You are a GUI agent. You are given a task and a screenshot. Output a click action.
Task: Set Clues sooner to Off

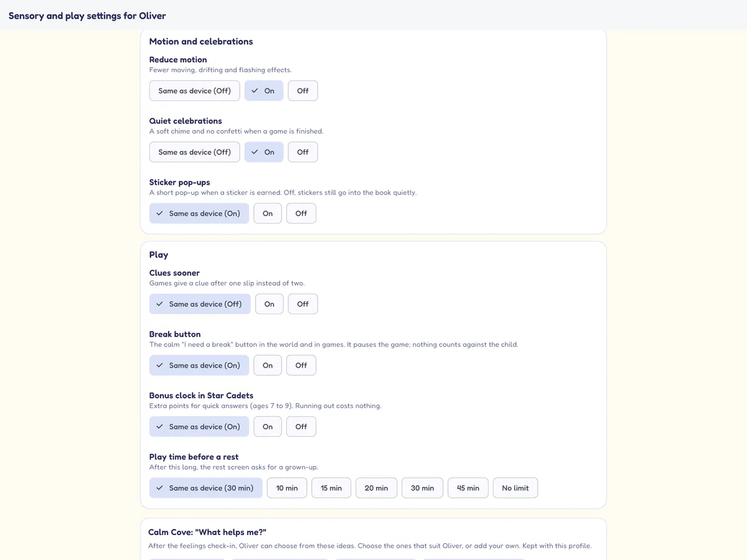point(303,304)
